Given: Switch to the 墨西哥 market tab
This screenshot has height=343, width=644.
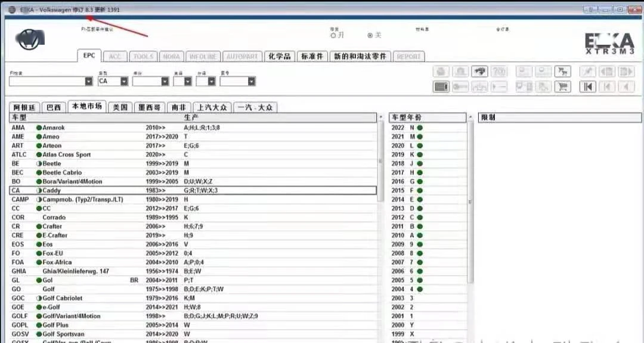Looking at the screenshot, I should (149, 107).
